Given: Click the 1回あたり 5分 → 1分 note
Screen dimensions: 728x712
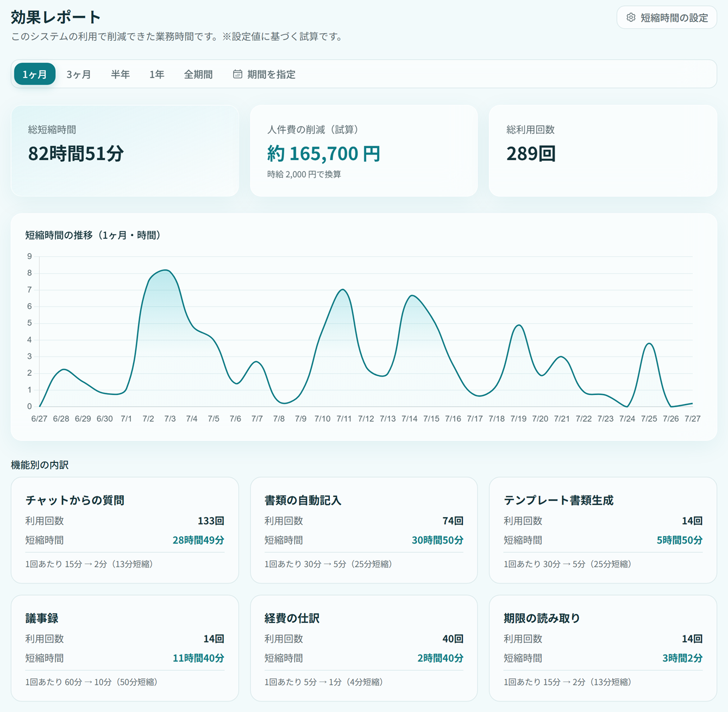Looking at the screenshot, I should click(x=324, y=682).
